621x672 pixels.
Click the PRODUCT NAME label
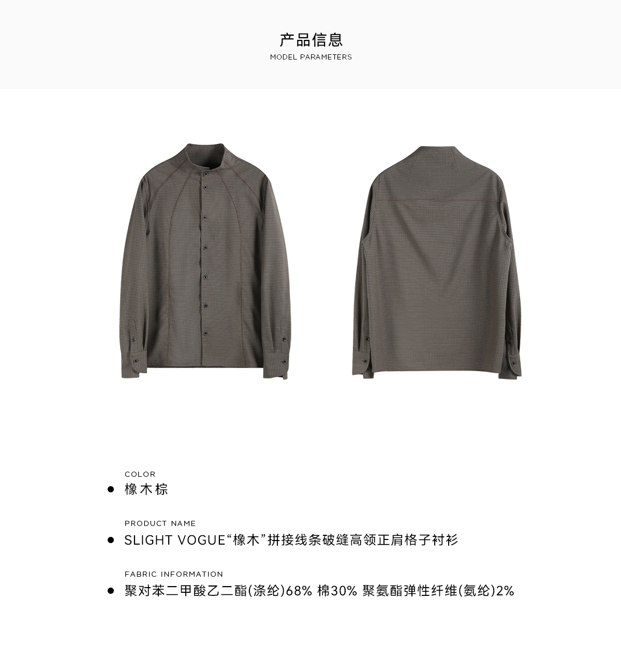click(x=160, y=523)
